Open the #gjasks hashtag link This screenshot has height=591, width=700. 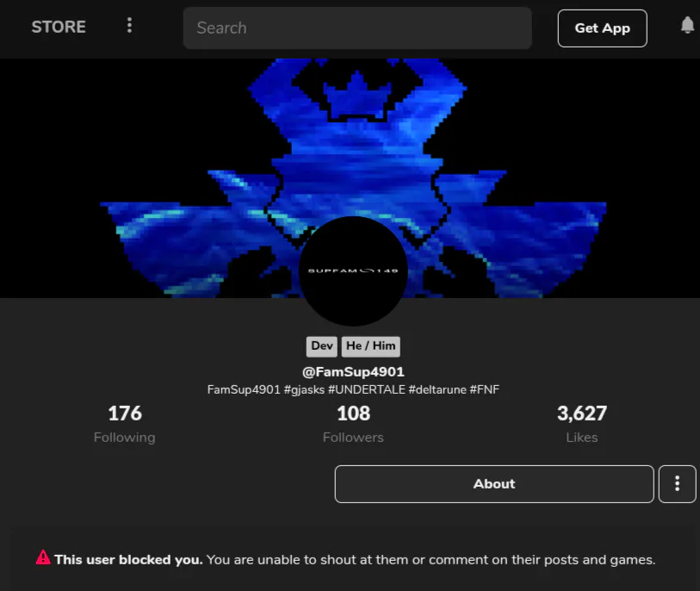tap(304, 389)
